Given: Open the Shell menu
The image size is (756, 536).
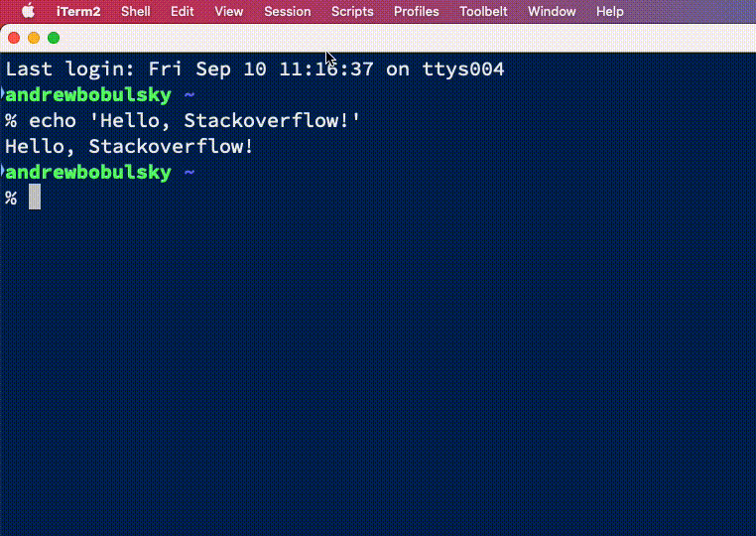Looking at the screenshot, I should click(x=136, y=11).
